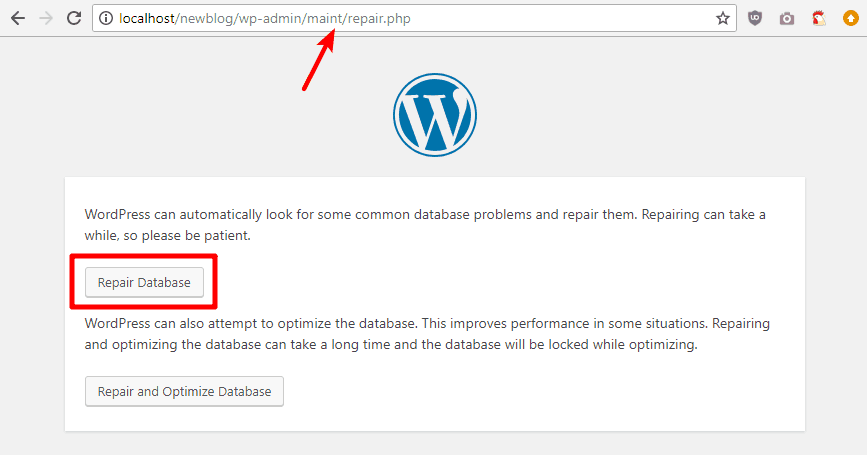Open the shield ad-blocker extension icon

[755, 18]
